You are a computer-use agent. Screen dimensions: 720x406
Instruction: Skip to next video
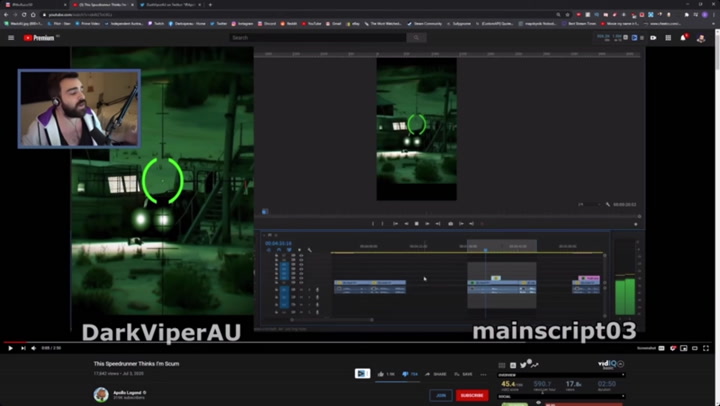23,348
